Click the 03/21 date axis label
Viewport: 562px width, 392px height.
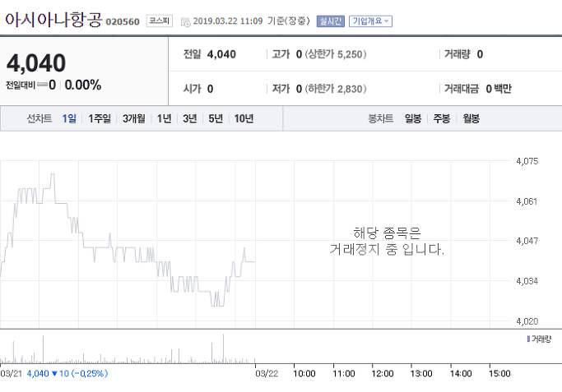click(x=12, y=373)
